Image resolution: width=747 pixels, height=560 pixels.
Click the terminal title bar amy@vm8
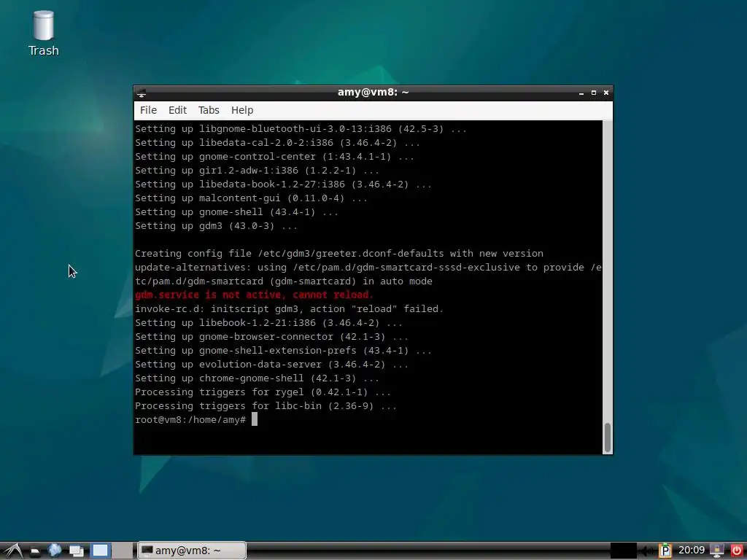pos(373,93)
